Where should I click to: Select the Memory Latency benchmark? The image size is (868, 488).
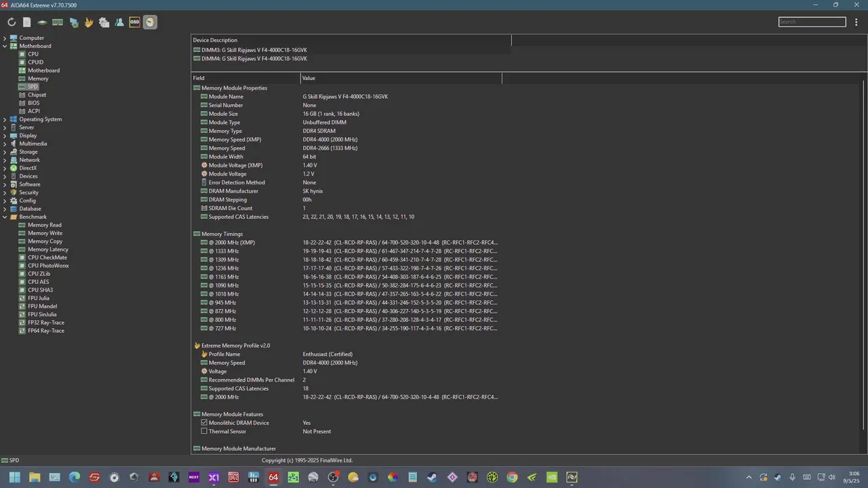click(x=47, y=249)
